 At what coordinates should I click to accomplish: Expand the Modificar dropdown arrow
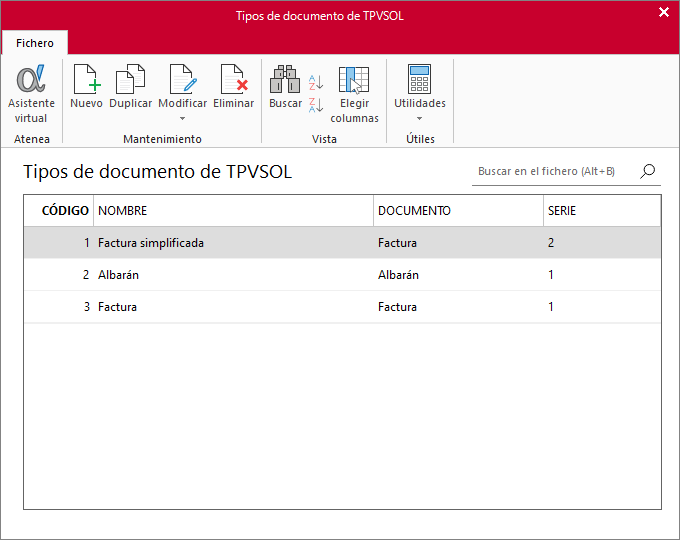(x=183, y=118)
